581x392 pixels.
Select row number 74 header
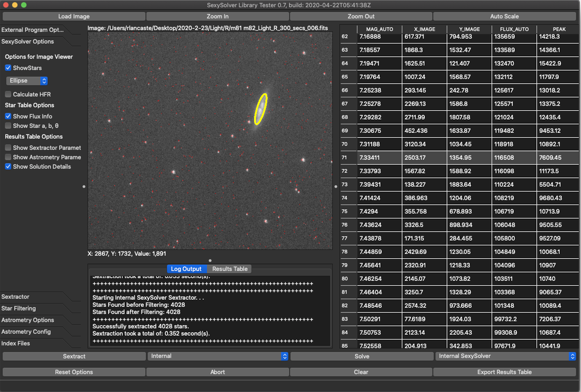click(x=348, y=198)
